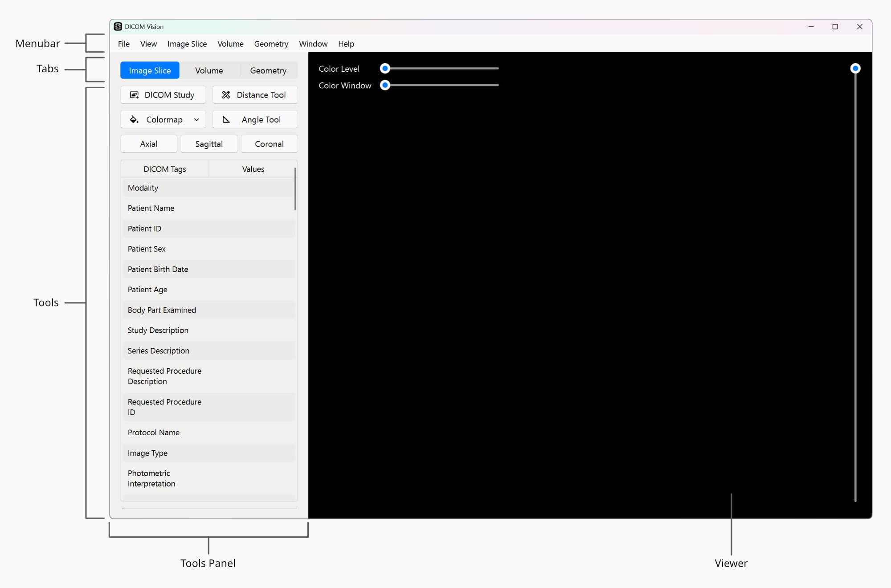The height and width of the screenshot is (588, 891).
Task: Click the DICOM Vision titlebar logo
Action: tap(118, 26)
